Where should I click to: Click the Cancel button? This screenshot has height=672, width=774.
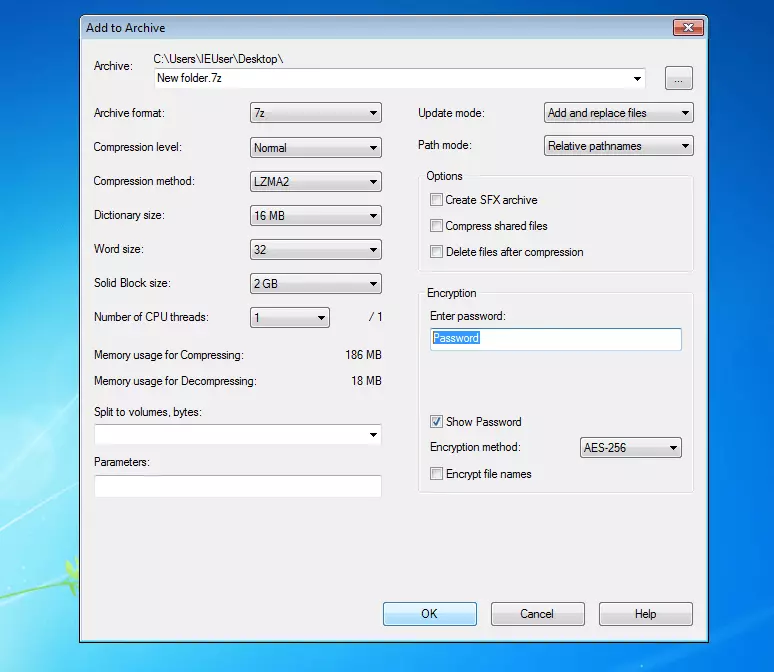(x=537, y=614)
